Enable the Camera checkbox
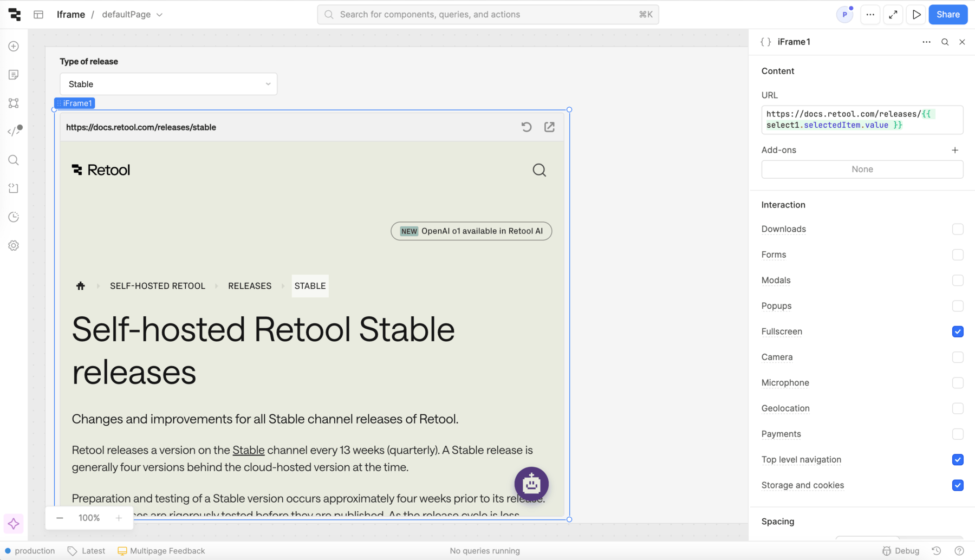Image resolution: width=975 pixels, height=560 pixels. click(958, 357)
